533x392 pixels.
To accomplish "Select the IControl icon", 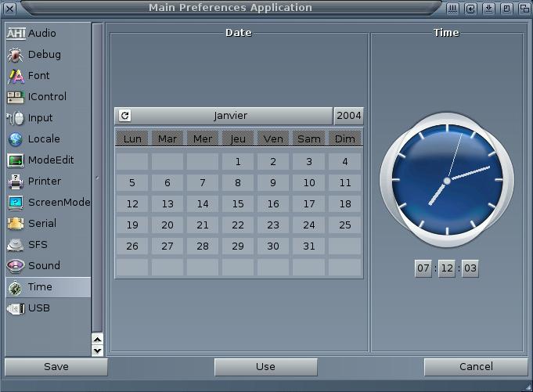I will [16, 97].
